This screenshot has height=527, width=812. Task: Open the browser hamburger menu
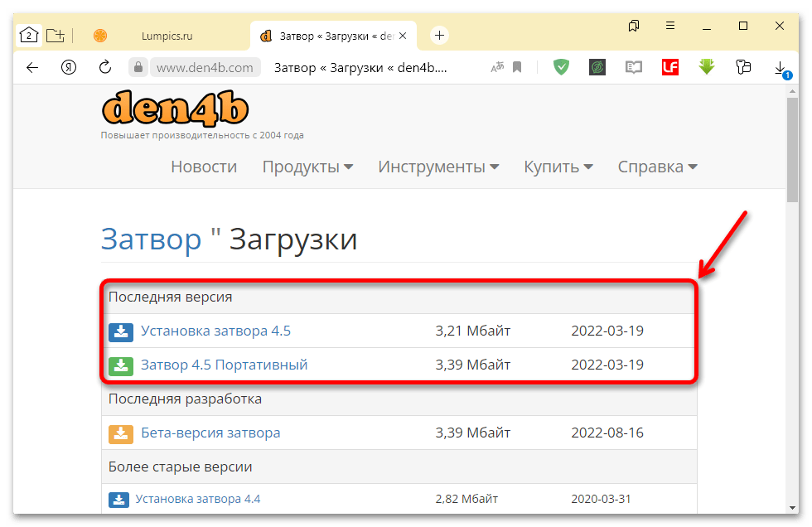pyautogui.click(x=670, y=26)
